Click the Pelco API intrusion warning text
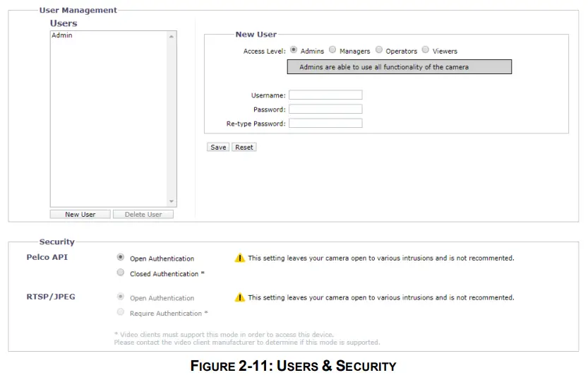The width and height of the screenshot is (588, 380). (381, 258)
